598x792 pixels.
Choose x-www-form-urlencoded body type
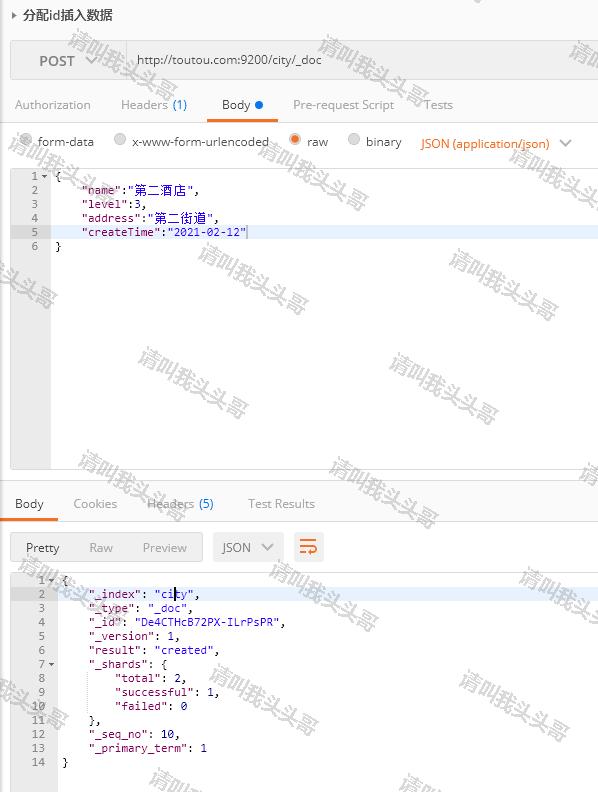(120, 139)
